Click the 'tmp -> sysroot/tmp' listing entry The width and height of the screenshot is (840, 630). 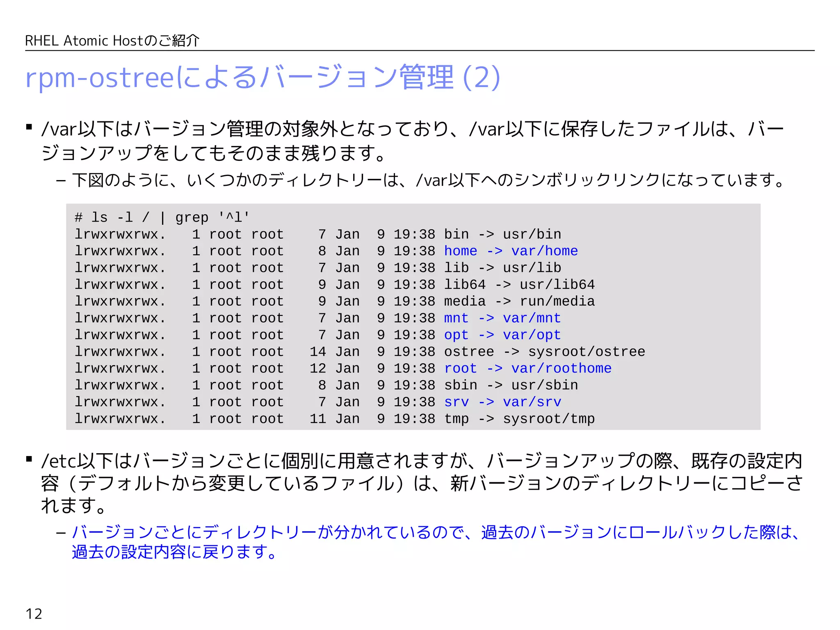coord(519,419)
